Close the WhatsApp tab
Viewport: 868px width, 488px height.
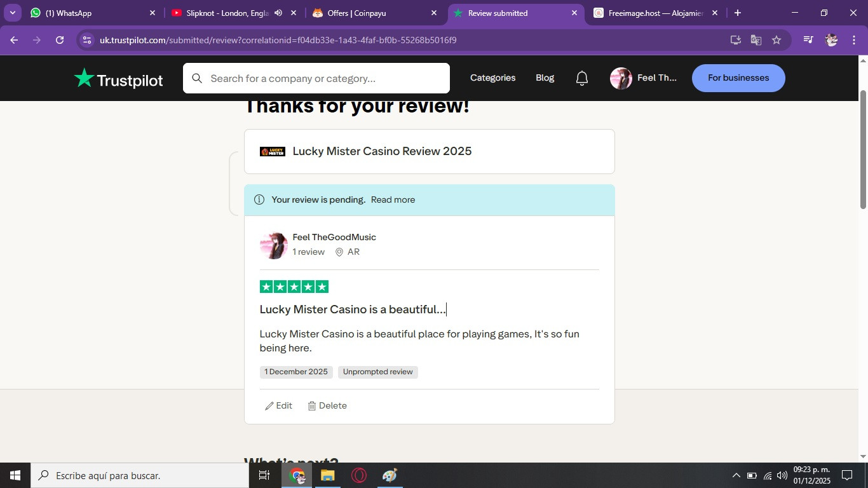[x=153, y=13]
